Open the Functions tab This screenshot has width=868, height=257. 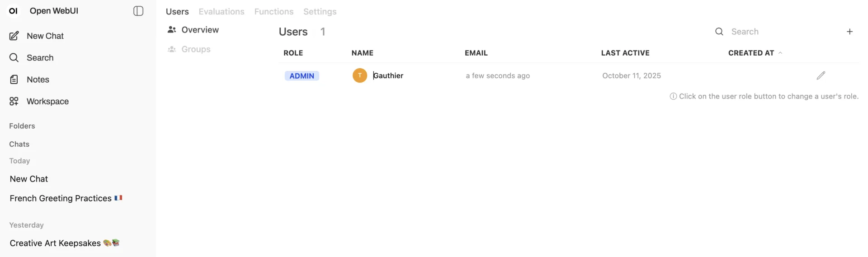pos(274,12)
